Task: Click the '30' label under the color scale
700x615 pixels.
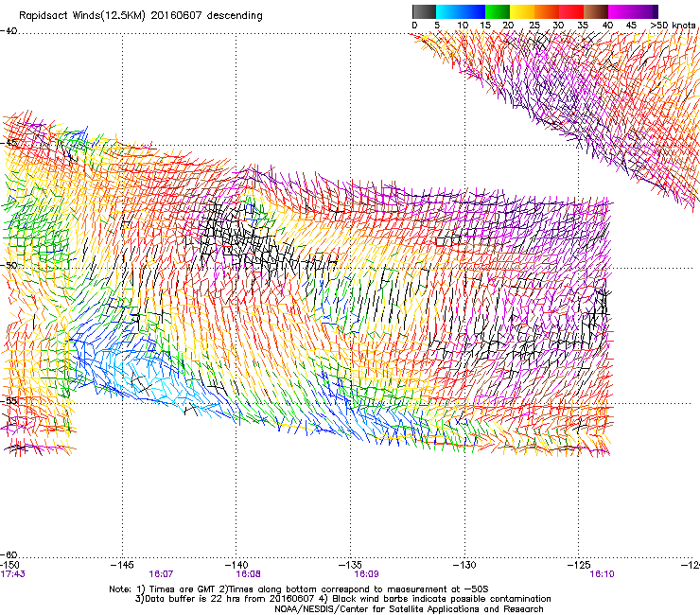Action: (558, 26)
